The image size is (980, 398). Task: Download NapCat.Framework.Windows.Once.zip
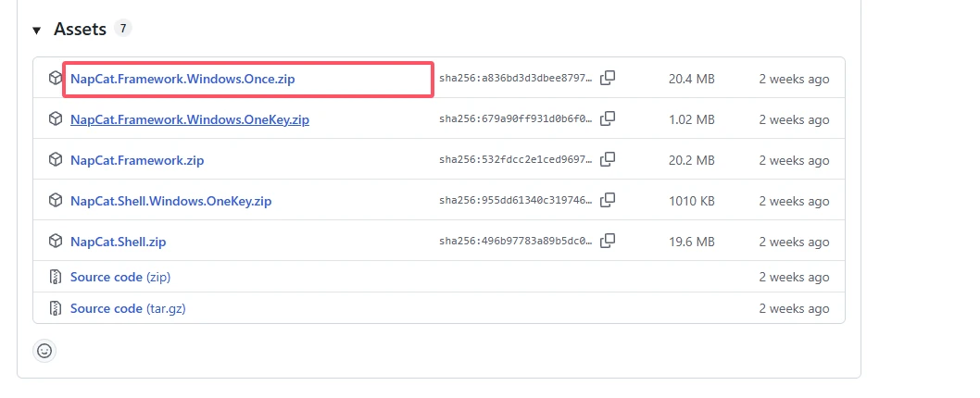point(182,80)
